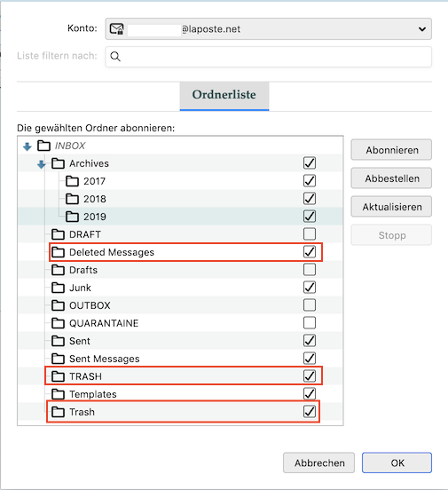448x490 pixels.
Task: Select the 2017 folder icon
Action: point(72,181)
